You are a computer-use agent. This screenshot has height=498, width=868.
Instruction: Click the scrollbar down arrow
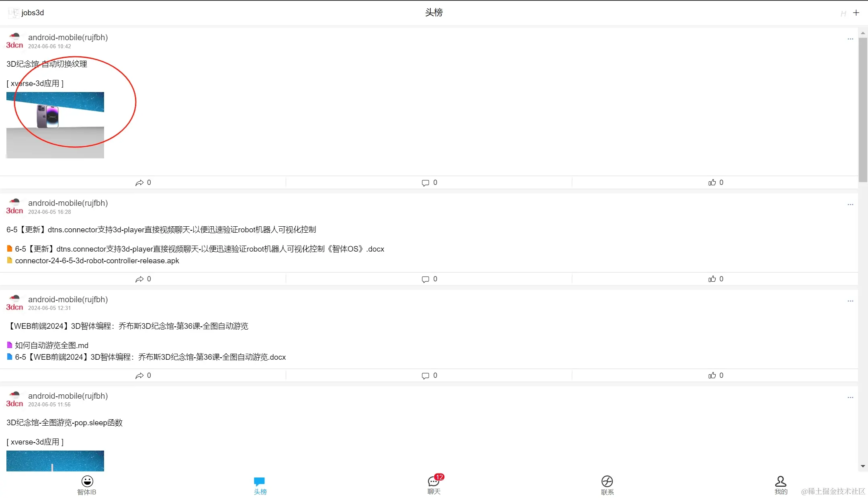[863, 466]
